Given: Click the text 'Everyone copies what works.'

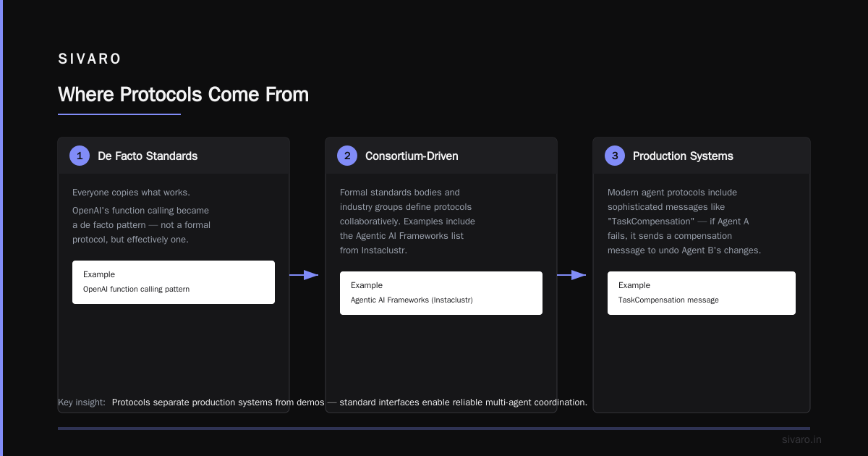Looking at the screenshot, I should 132,193.
